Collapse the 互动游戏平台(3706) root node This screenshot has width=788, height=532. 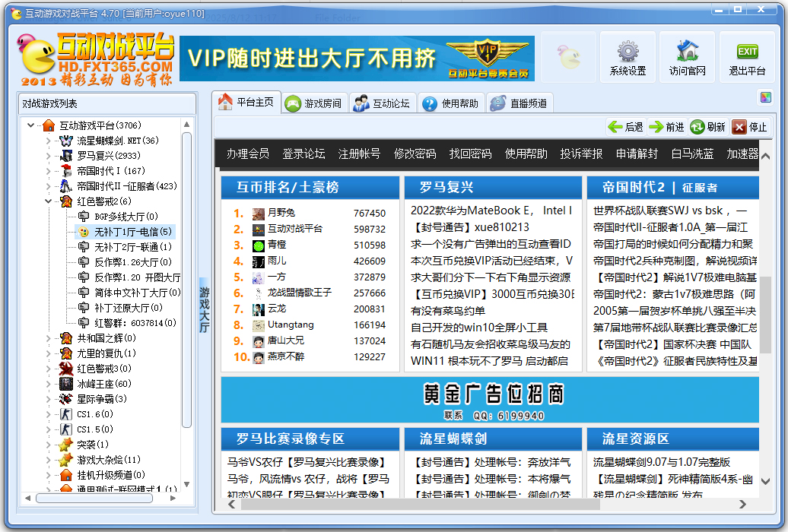[31, 125]
